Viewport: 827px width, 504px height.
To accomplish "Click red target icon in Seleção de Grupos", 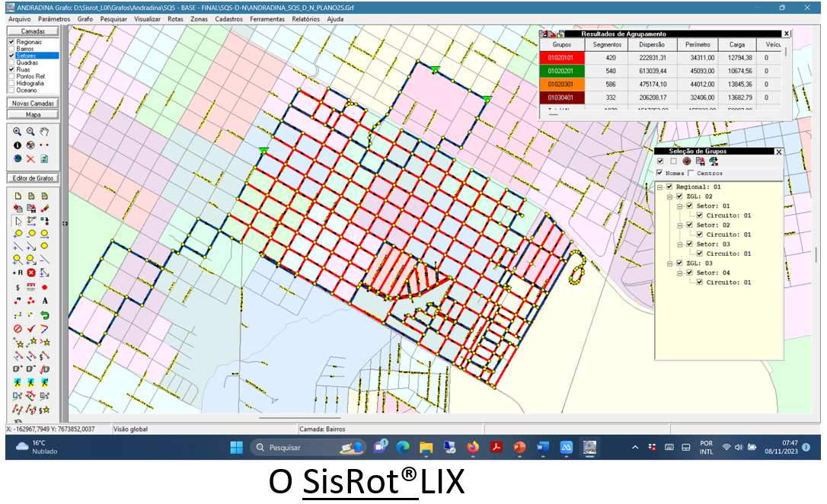I will click(686, 161).
